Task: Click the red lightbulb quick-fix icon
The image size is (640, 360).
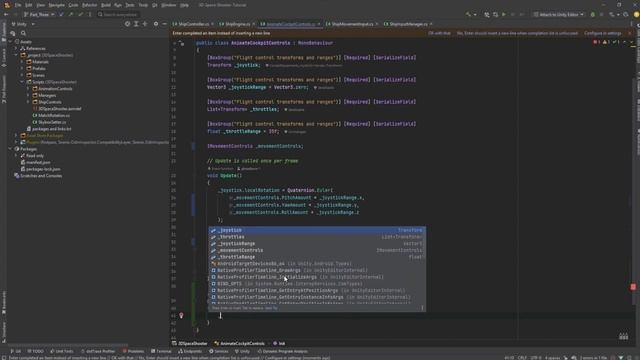Action: click(181, 316)
